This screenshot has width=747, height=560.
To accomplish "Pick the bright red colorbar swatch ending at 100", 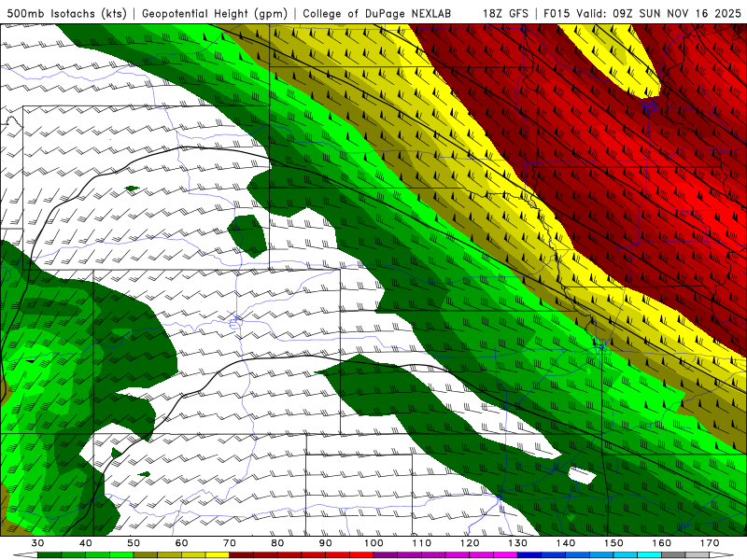I will tap(361, 554).
